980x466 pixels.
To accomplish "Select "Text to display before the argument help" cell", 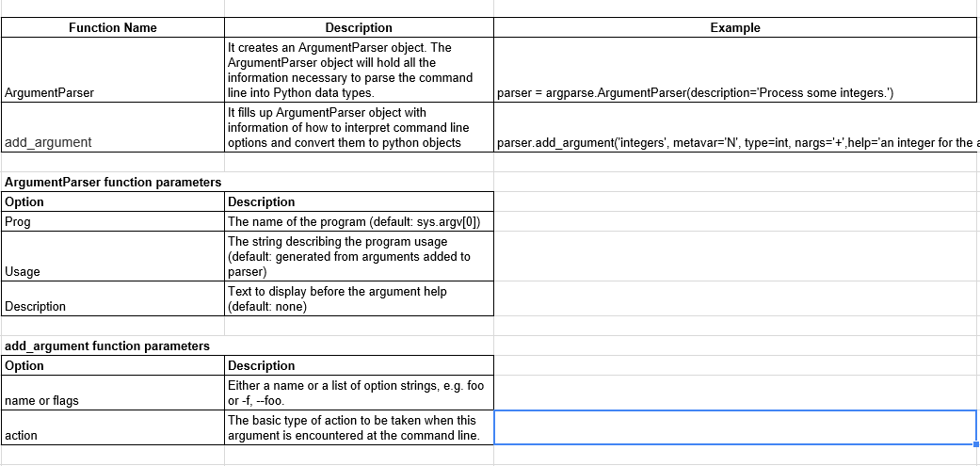I will click(x=359, y=298).
